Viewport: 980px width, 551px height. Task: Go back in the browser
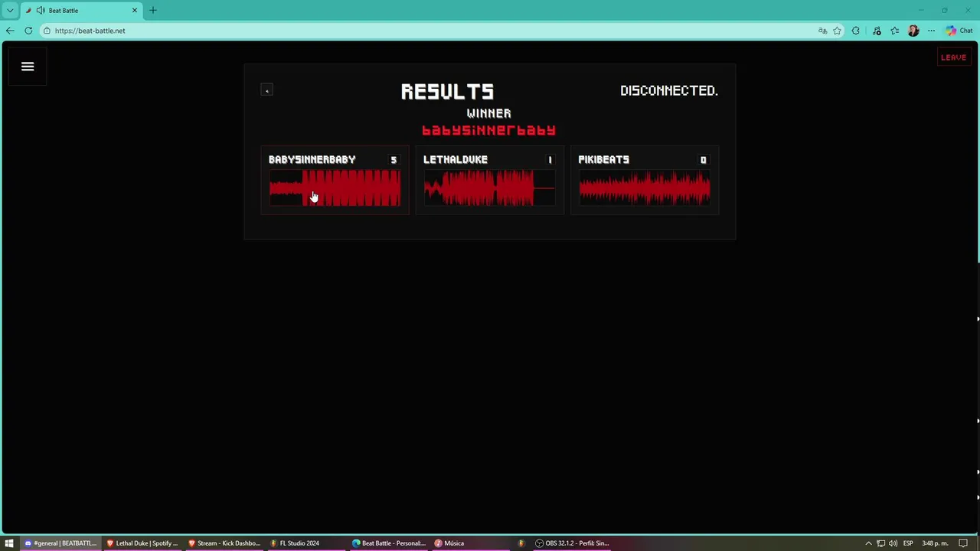(x=10, y=31)
